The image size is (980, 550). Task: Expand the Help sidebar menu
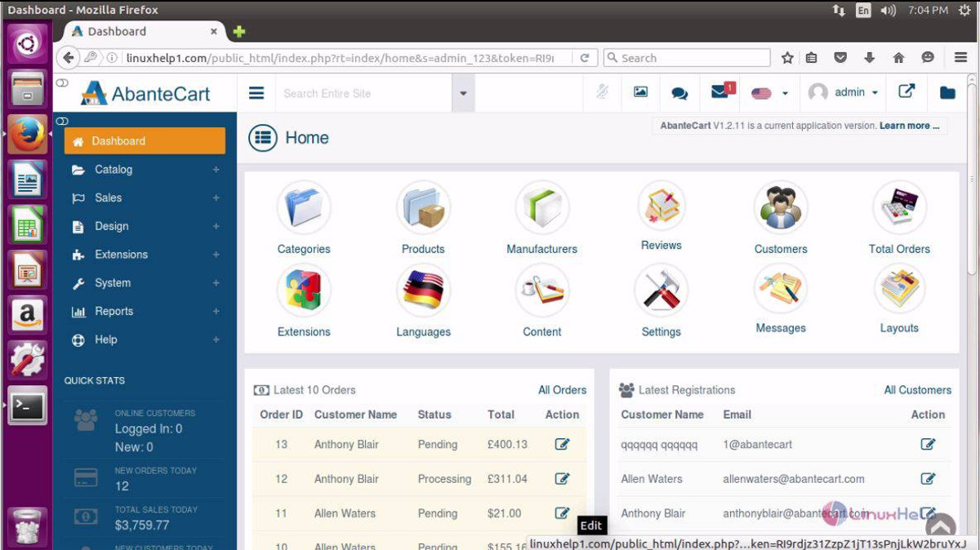coord(145,339)
